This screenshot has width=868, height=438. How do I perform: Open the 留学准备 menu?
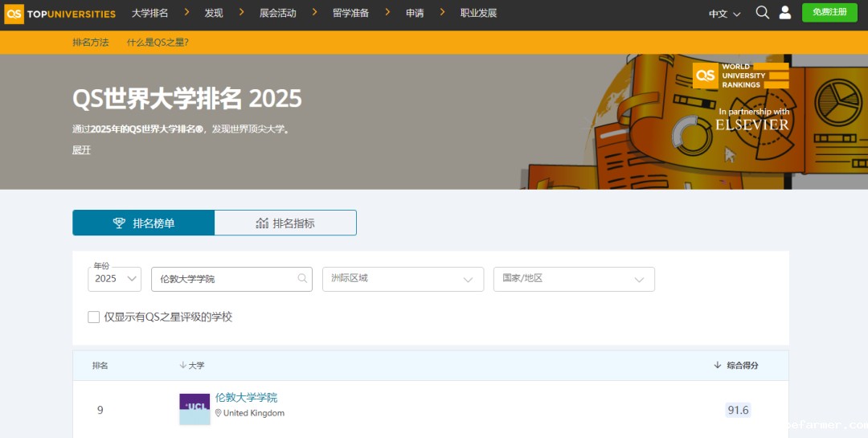tap(351, 14)
